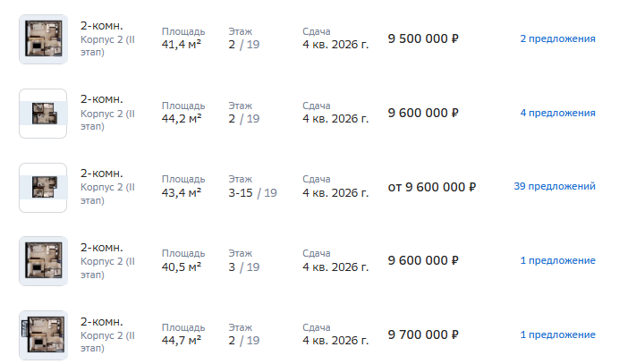The image size is (619, 364).
Task: Click the 9 500 000 ₽ price
Action: click(423, 38)
